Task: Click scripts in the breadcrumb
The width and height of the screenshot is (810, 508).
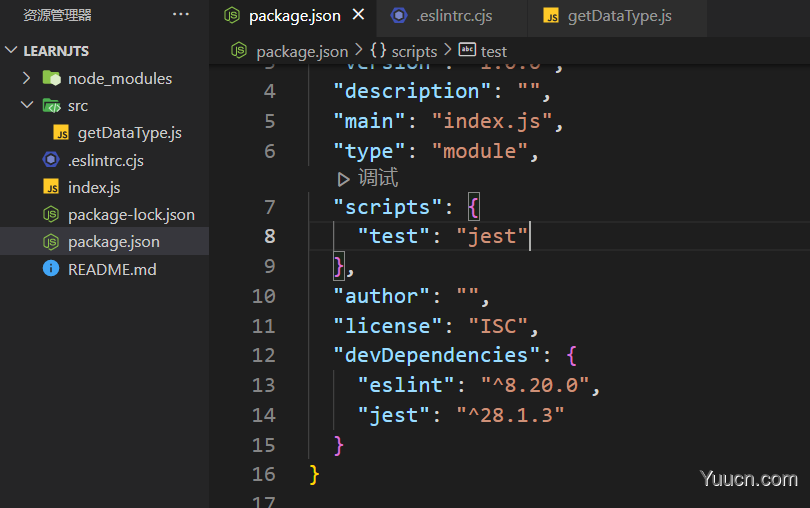Action: (414, 52)
